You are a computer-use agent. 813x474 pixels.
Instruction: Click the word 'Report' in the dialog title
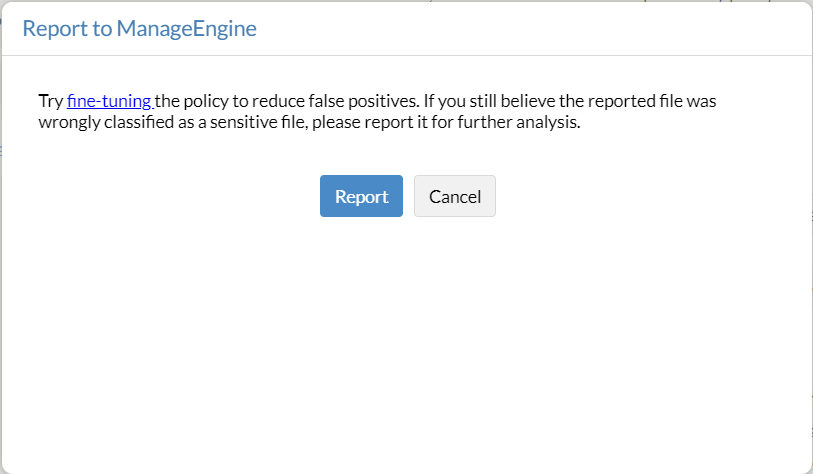click(50, 28)
